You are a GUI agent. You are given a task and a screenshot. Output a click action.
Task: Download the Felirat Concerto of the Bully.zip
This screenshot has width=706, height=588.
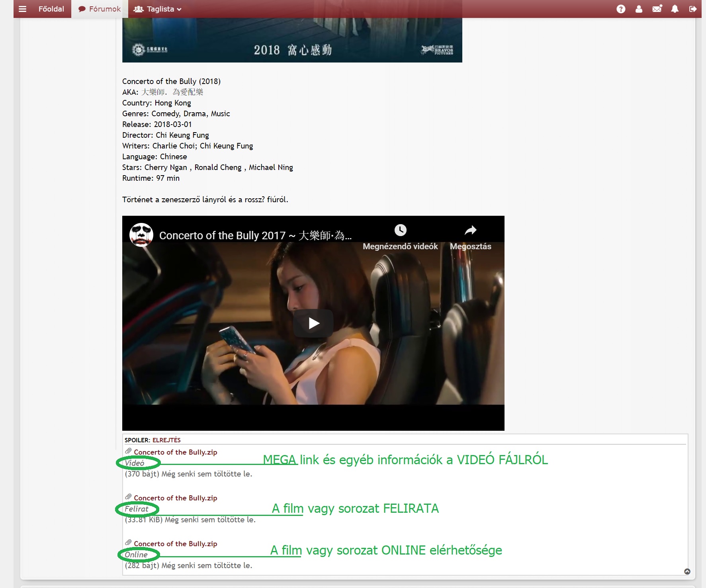(175, 498)
